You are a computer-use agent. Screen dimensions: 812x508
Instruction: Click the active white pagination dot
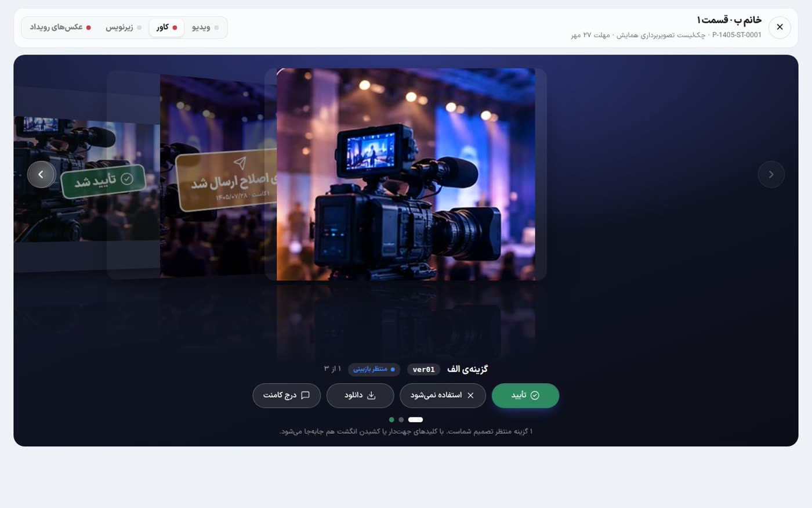tap(415, 420)
